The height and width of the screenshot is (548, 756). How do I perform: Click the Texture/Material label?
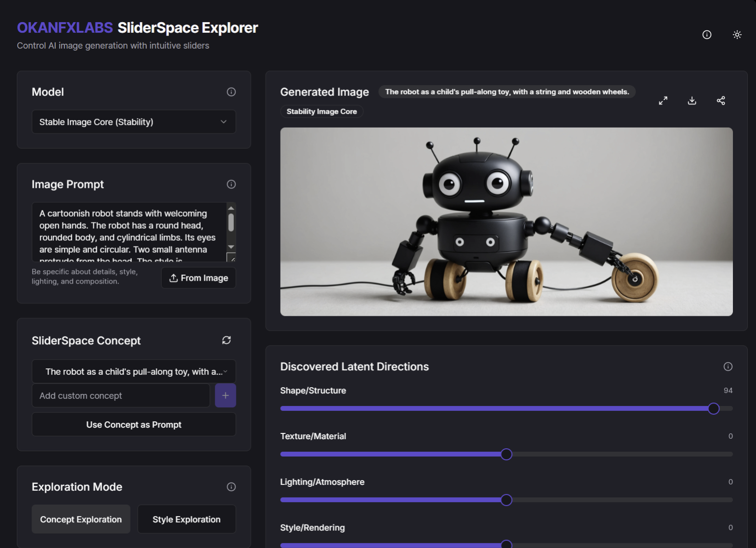click(313, 436)
